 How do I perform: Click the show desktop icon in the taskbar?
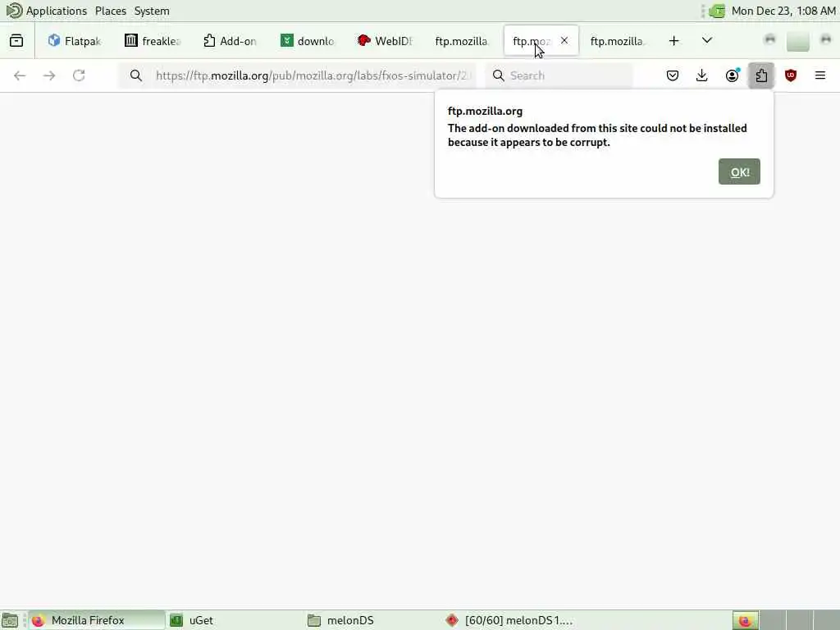(10, 620)
